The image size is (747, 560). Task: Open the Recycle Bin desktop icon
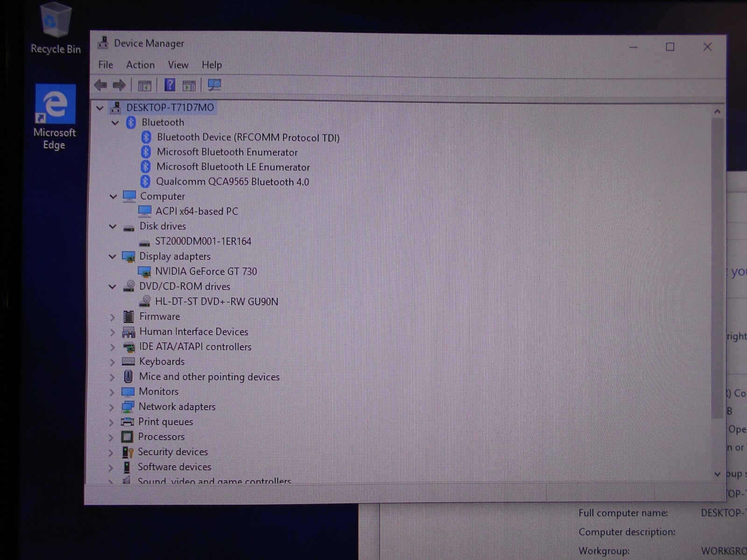click(x=56, y=29)
